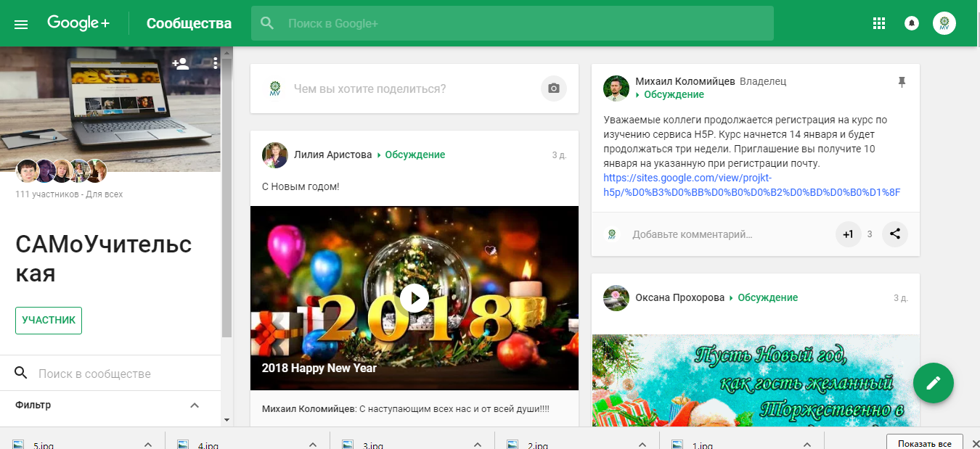Click the name Лилия Аристова
The image size is (980, 449).
332,155
